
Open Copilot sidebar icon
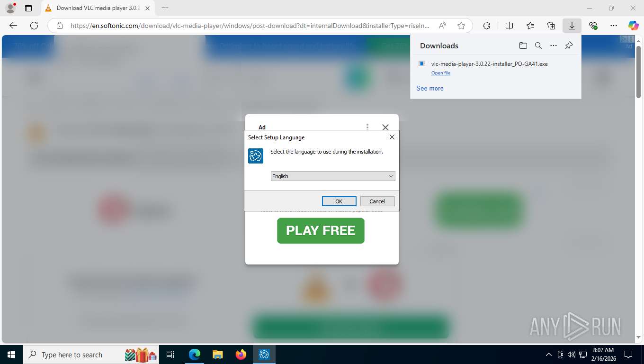[634, 26]
